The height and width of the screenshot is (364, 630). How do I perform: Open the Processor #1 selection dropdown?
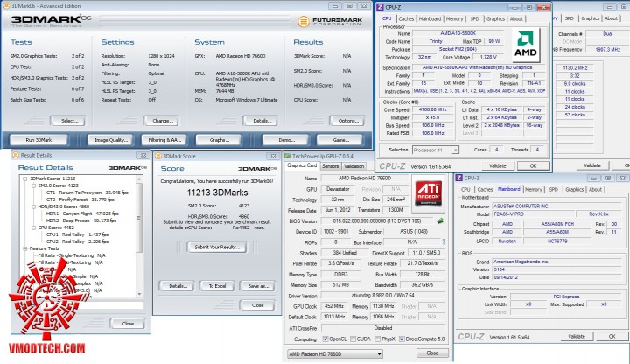pyautogui.click(x=433, y=150)
